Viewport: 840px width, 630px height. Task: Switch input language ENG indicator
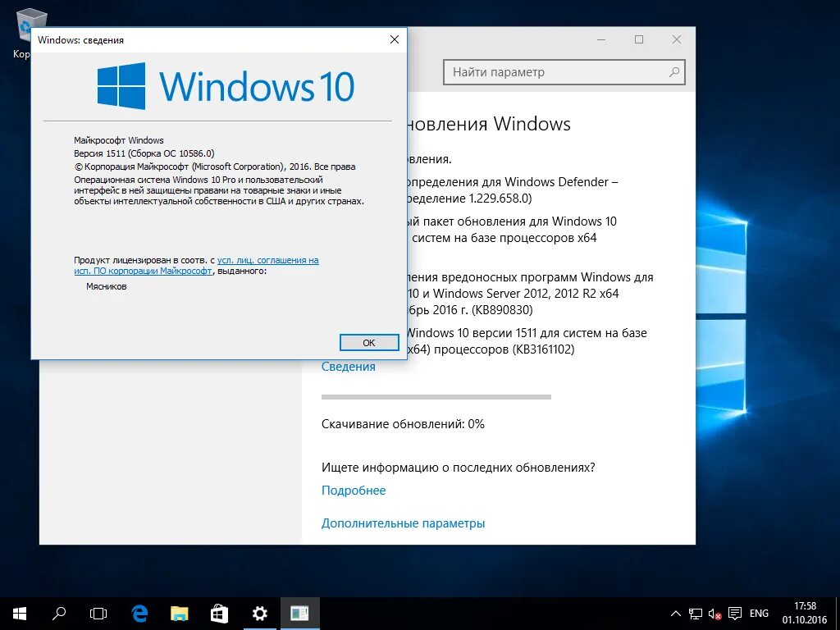click(759, 614)
